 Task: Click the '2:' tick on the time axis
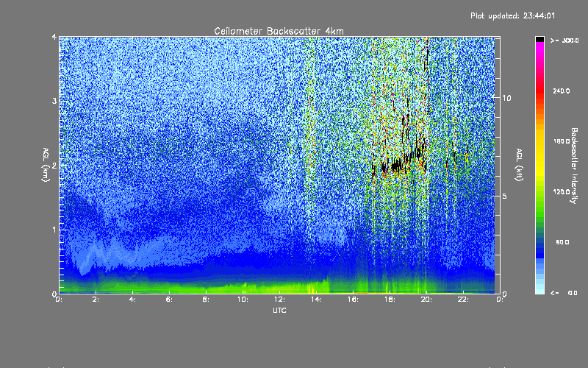point(96,300)
